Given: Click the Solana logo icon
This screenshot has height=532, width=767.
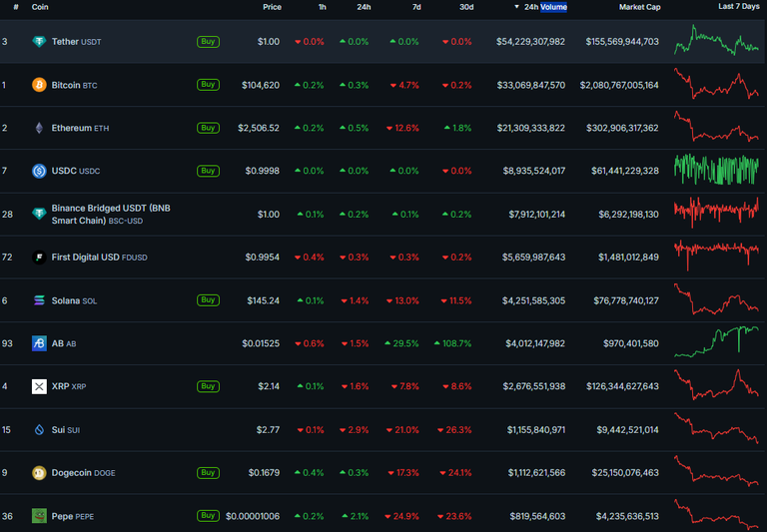Looking at the screenshot, I should 39,300.
